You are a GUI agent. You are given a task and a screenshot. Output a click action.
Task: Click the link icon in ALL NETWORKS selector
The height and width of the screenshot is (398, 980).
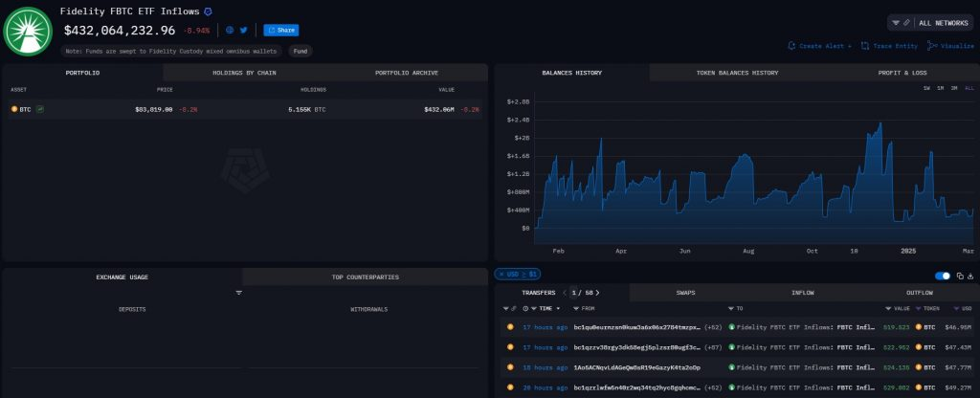tap(907, 23)
